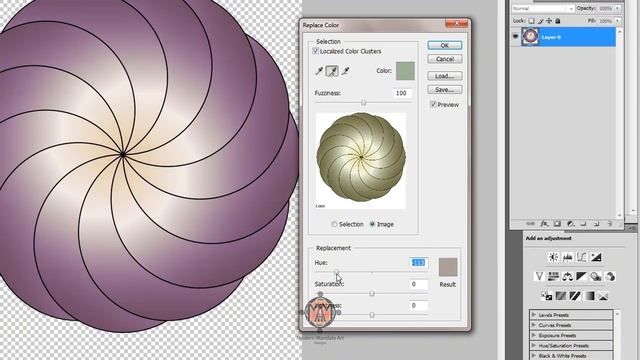Click the Fuzziness slider handle

coord(363,103)
